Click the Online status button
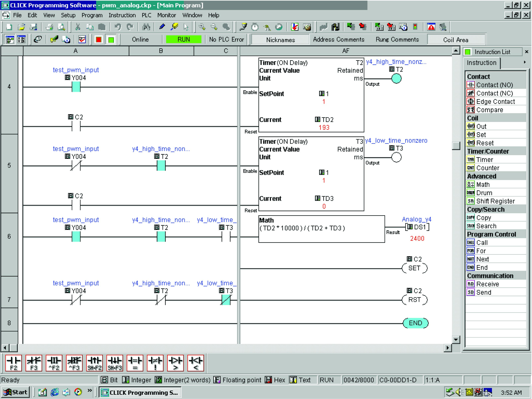The image size is (532, 399). click(x=140, y=40)
